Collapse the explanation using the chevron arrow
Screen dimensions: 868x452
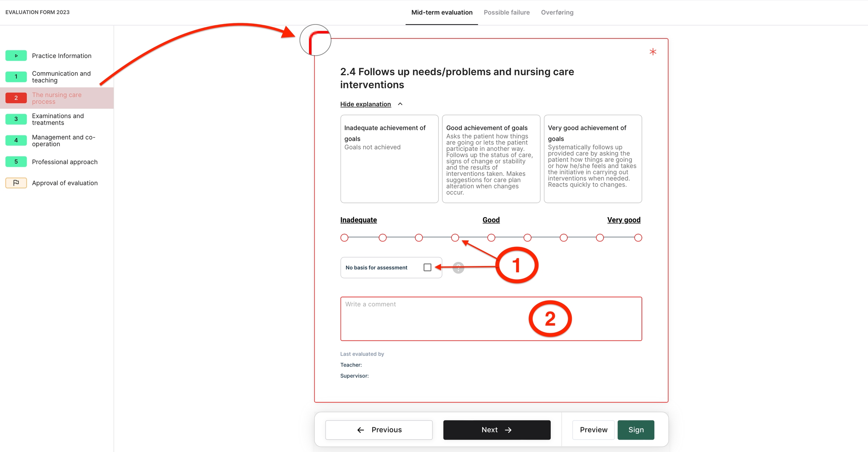[x=400, y=104]
